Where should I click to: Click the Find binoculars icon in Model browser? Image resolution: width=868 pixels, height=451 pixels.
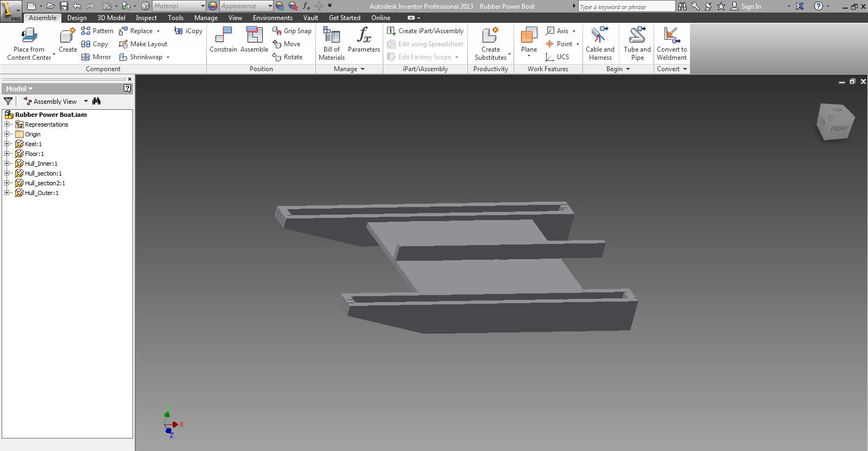[x=97, y=101]
